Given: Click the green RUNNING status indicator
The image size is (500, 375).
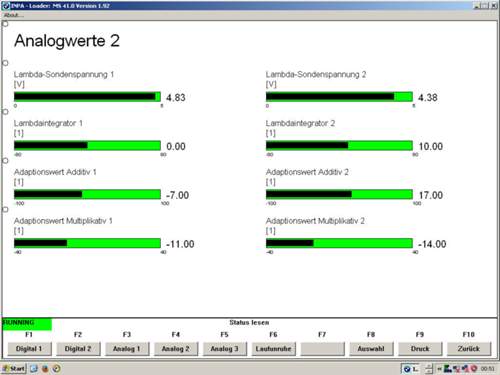Looking at the screenshot, I should click(27, 324).
